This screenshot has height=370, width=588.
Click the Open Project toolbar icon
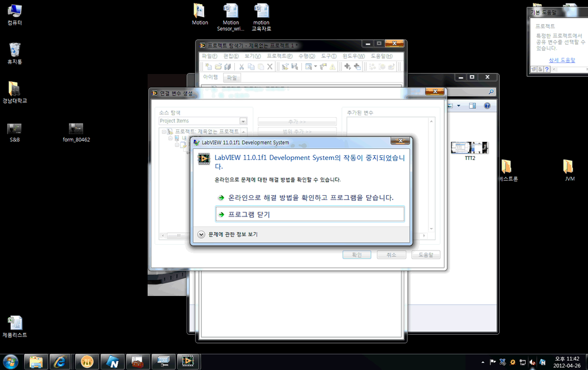point(218,66)
